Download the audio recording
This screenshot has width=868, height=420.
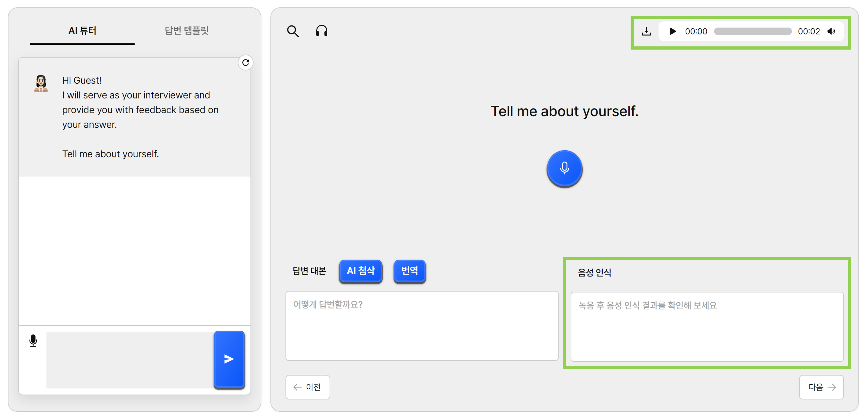tap(646, 31)
